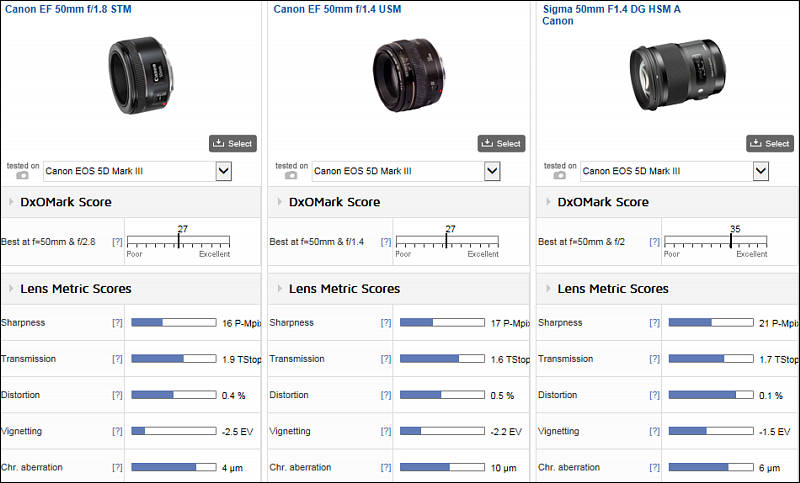Click the help icon beside Vignetting for Canon f/1.8

[118, 431]
